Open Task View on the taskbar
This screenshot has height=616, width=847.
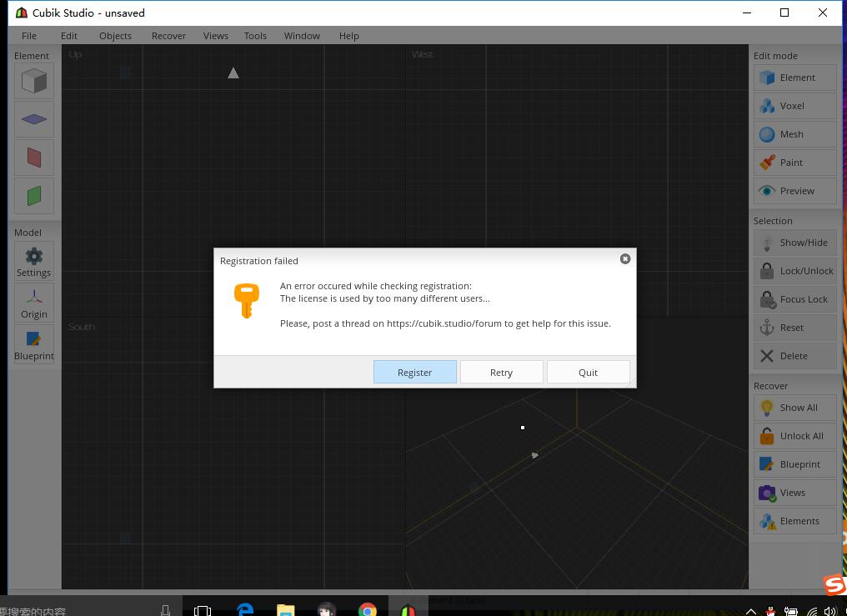pyautogui.click(x=203, y=610)
